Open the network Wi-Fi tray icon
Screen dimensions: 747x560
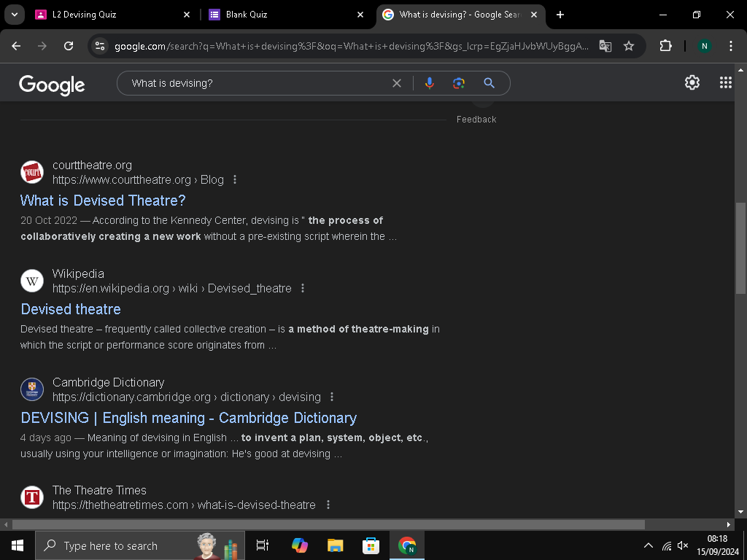click(x=667, y=545)
